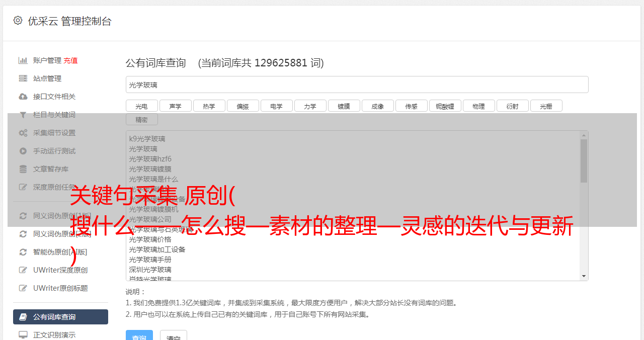
Task: Click the filter funnel icon for 栏目与关键词
Action: 23,115
